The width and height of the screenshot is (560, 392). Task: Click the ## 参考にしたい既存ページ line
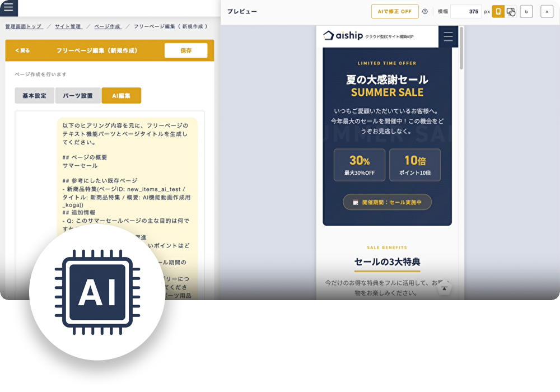100,181
